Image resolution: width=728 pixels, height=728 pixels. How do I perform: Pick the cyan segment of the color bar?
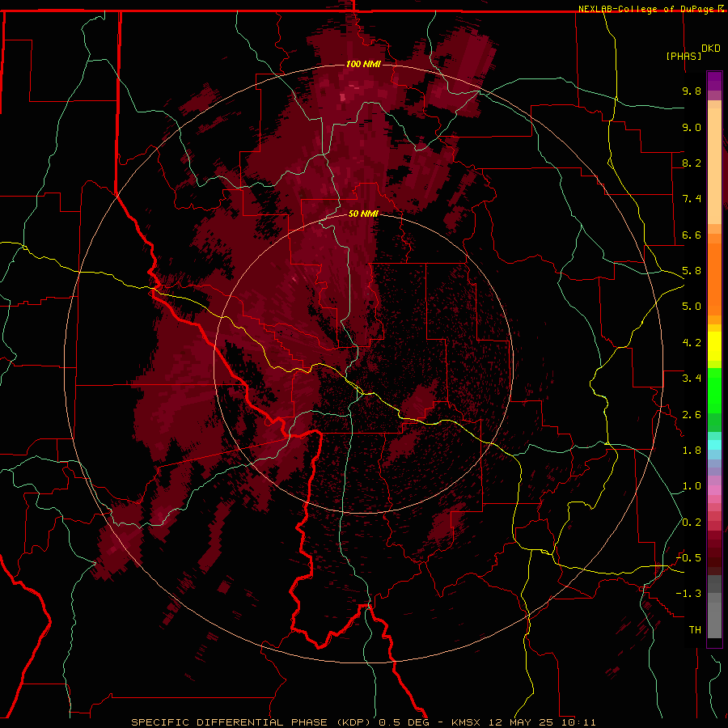click(x=714, y=444)
